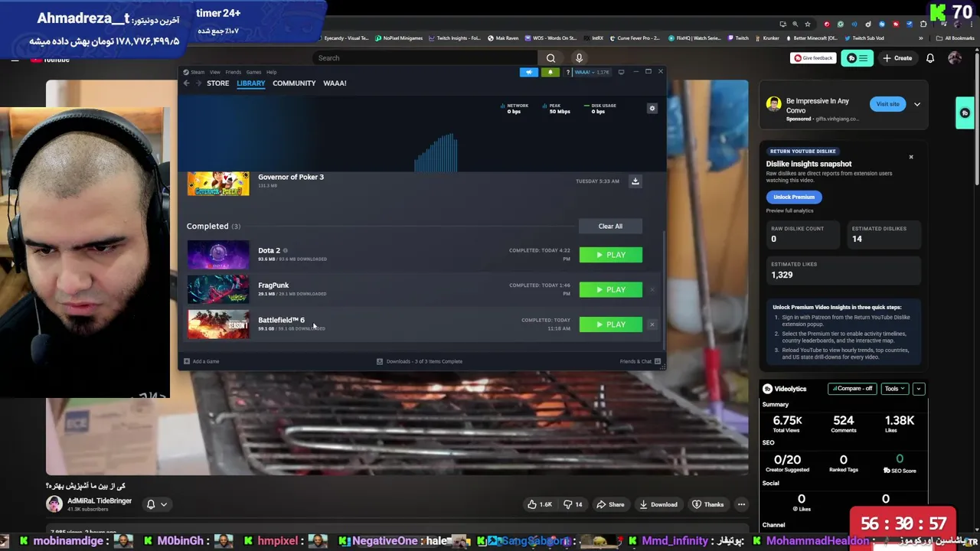Remove FragPunk from completed list
Viewport: 980px width, 551px height.
(x=652, y=289)
